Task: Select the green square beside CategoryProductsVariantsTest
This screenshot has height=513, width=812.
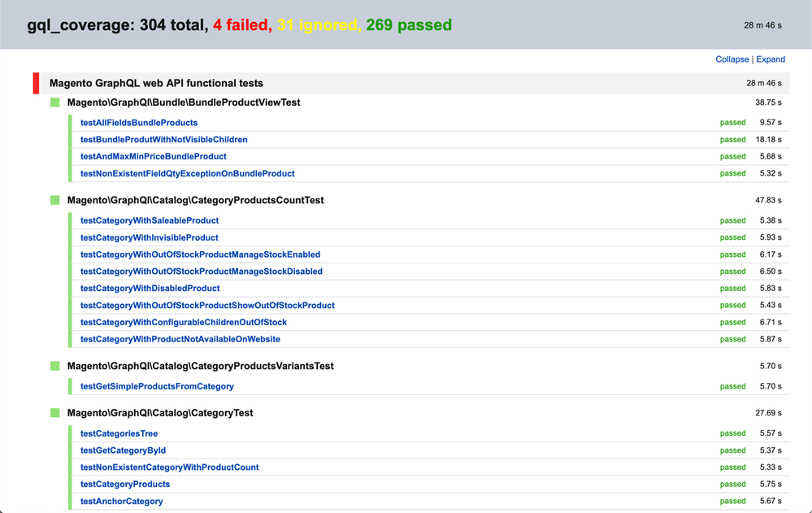Action: click(x=54, y=366)
